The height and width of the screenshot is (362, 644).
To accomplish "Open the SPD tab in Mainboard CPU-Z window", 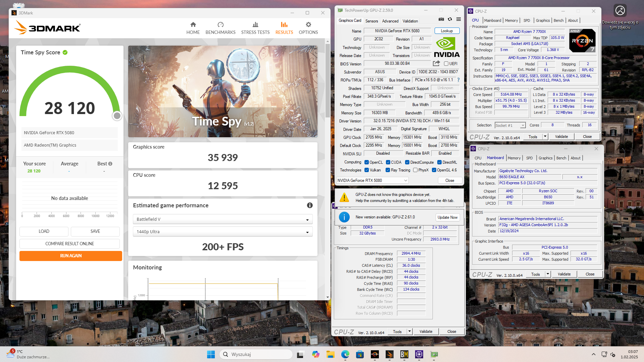I will pos(529,158).
